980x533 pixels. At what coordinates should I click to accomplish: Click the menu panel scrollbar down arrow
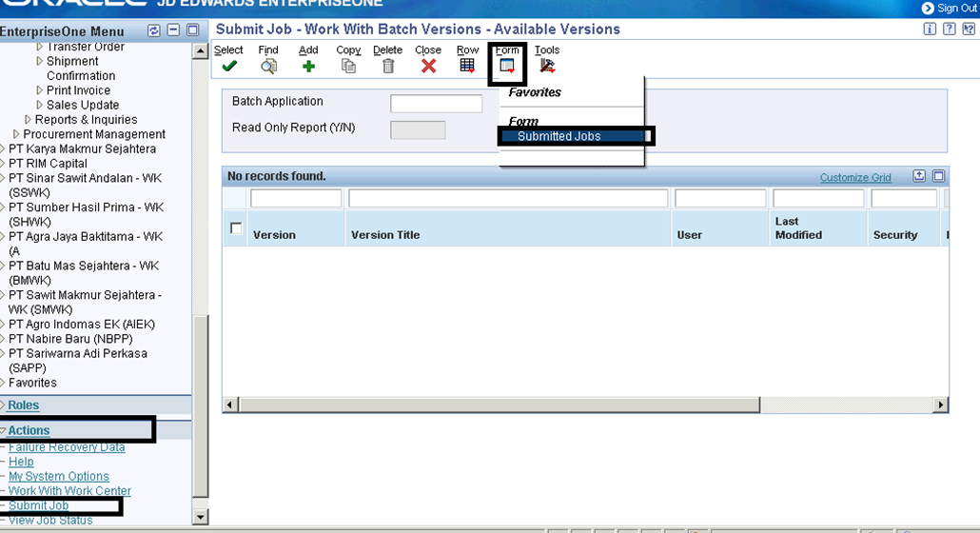(x=200, y=517)
